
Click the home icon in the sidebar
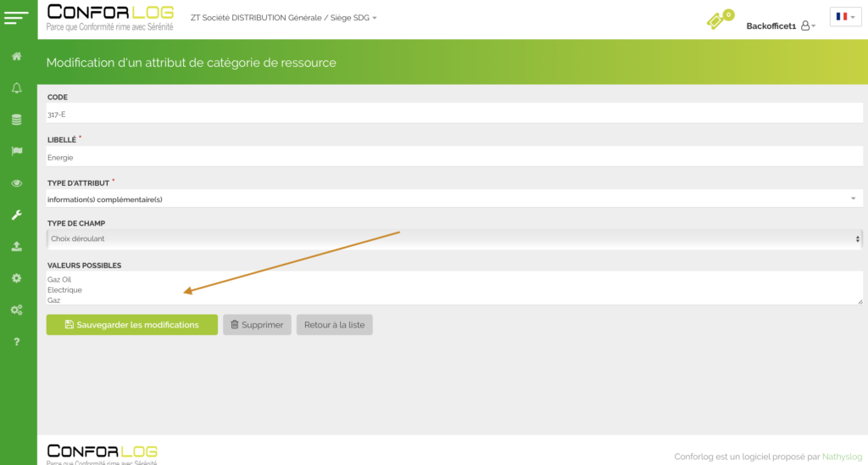coord(16,57)
